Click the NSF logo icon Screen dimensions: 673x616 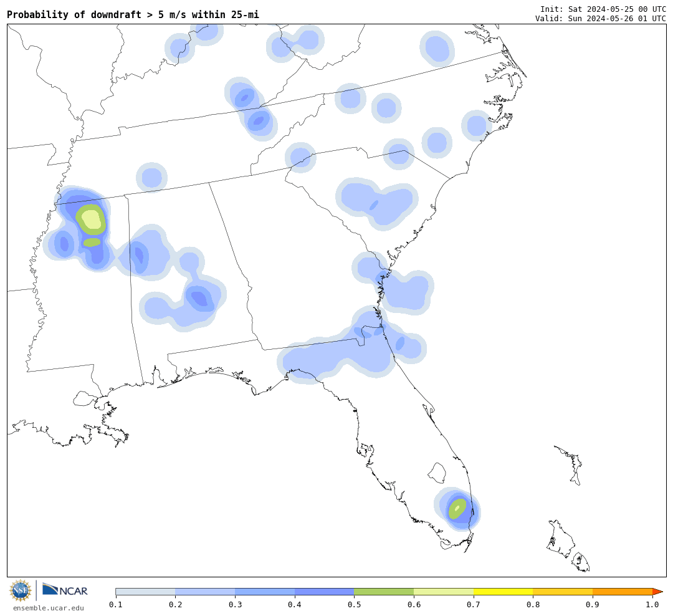(x=20, y=590)
